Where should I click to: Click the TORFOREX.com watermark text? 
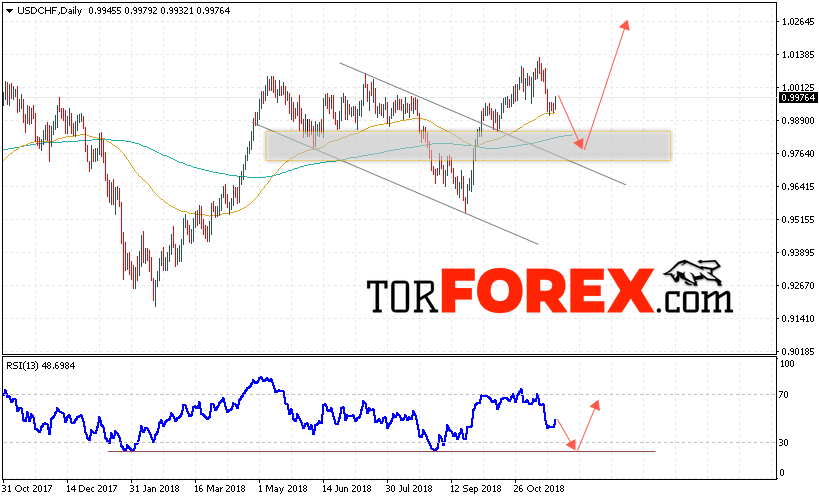549,291
